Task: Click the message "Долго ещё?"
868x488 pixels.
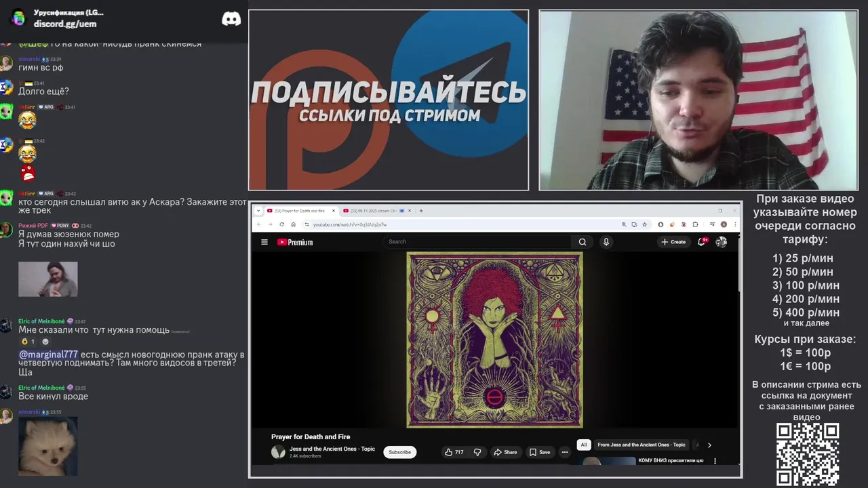Action: pos(43,91)
